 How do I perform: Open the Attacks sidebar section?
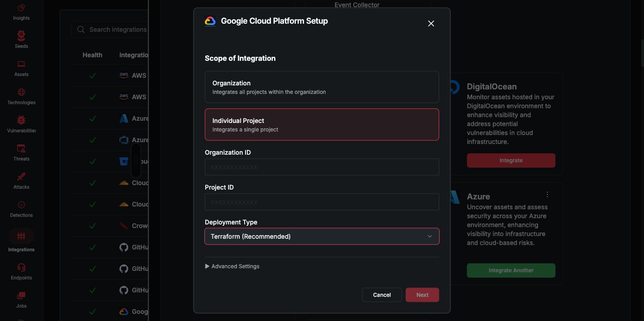pyautogui.click(x=21, y=181)
